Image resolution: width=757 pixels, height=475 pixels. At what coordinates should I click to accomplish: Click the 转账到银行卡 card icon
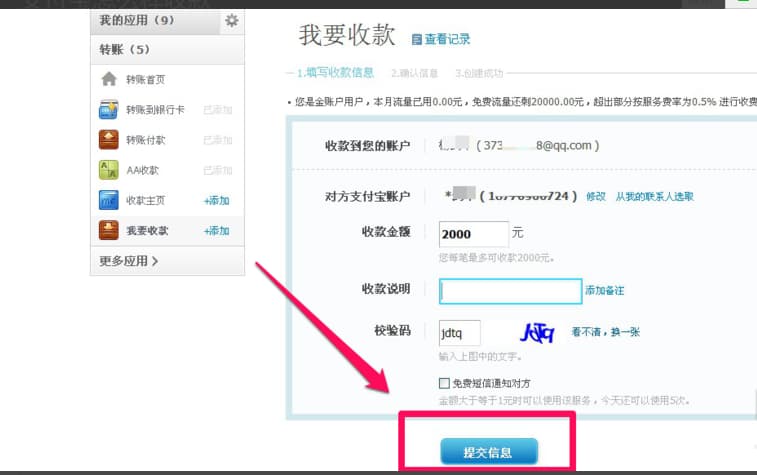109,110
